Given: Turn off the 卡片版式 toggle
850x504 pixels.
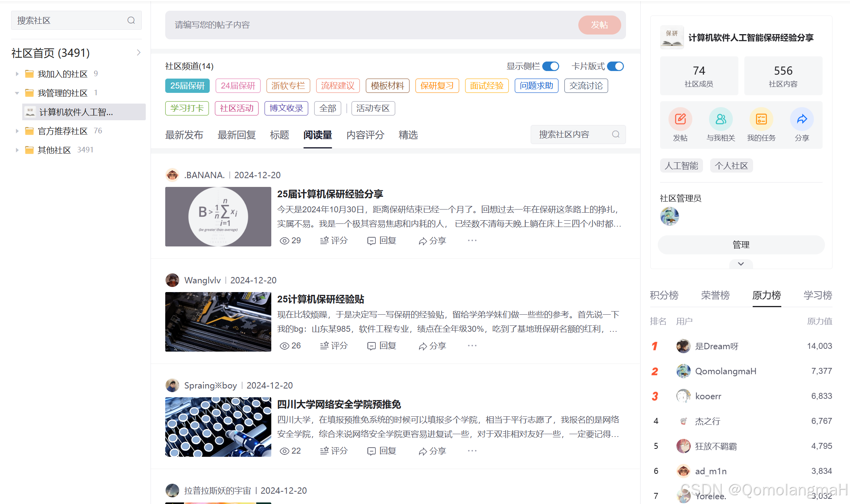Looking at the screenshot, I should point(615,66).
